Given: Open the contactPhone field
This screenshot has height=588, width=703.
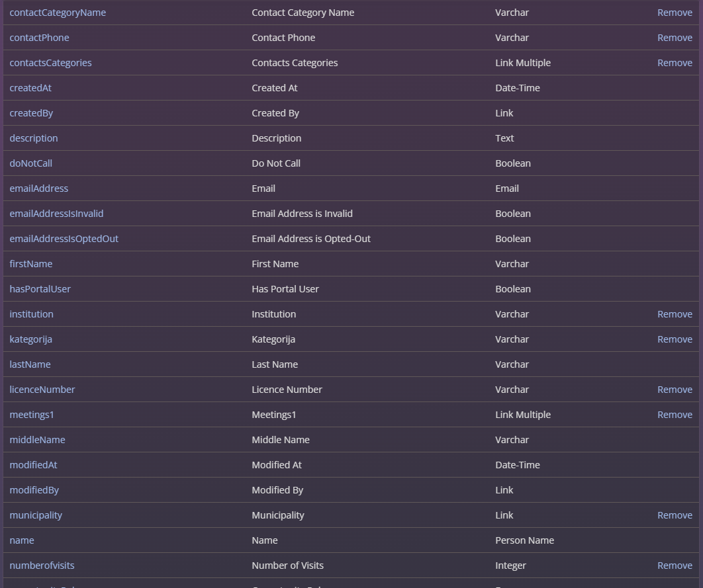Looking at the screenshot, I should (x=39, y=38).
